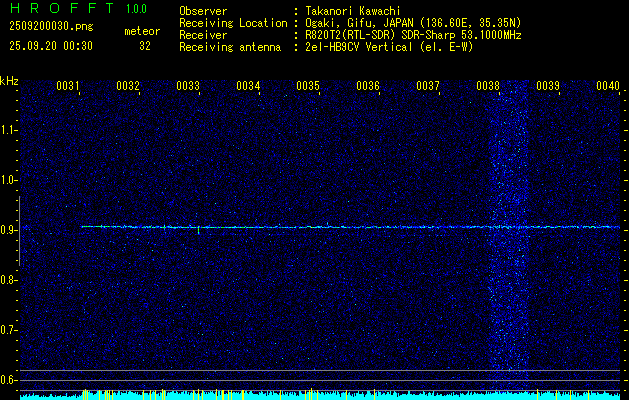Select the 0035 time marker
The height and width of the screenshot is (400, 629).
[308, 86]
